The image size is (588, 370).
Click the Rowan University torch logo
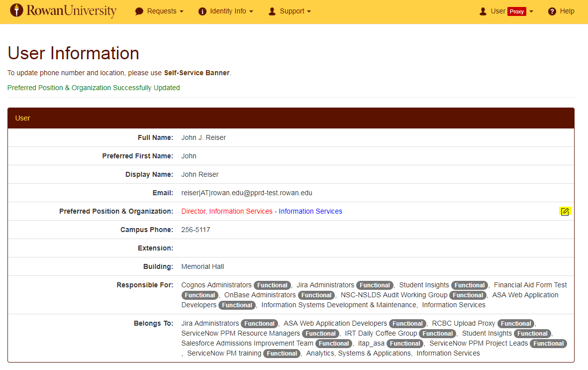[x=16, y=10]
